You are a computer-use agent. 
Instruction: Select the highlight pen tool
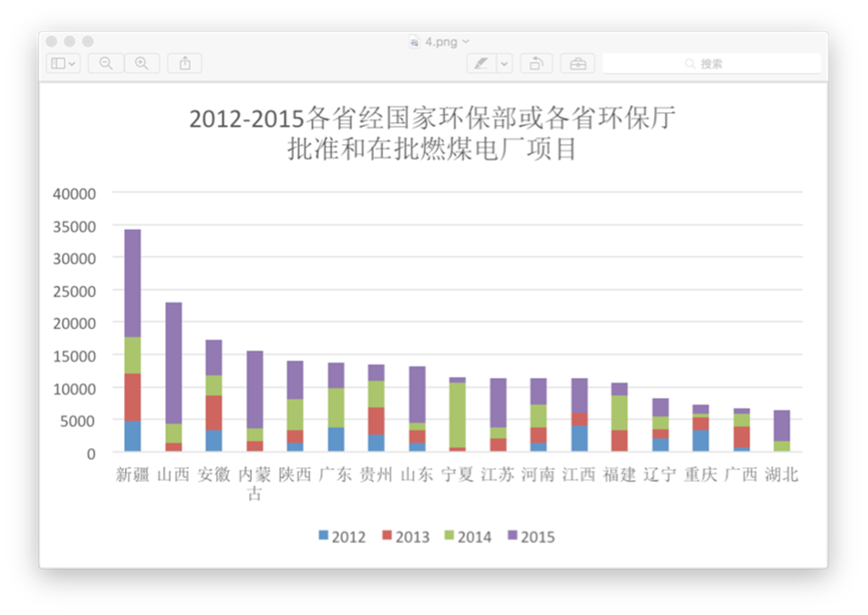pyautogui.click(x=481, y=64)
